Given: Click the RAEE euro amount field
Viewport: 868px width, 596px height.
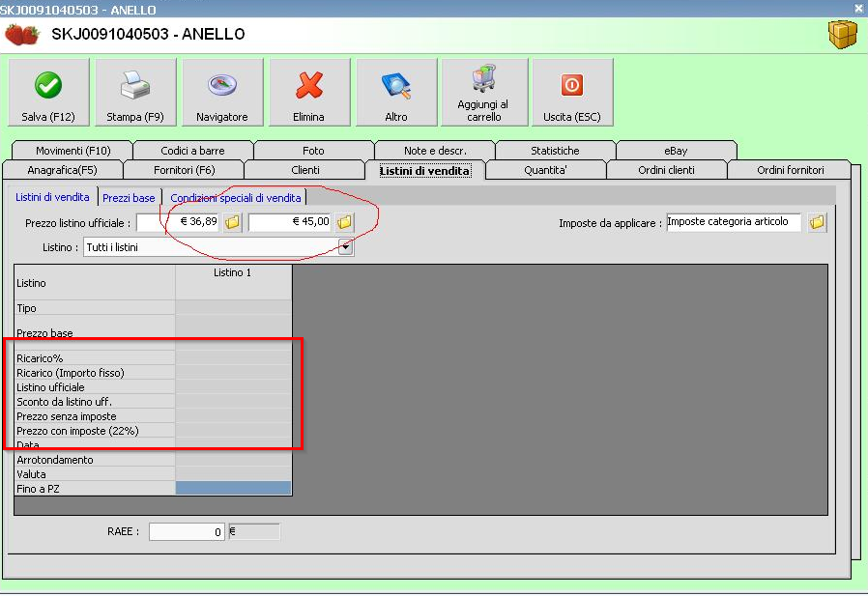Looking at the screenshot, I should click(x=254, y=532).
